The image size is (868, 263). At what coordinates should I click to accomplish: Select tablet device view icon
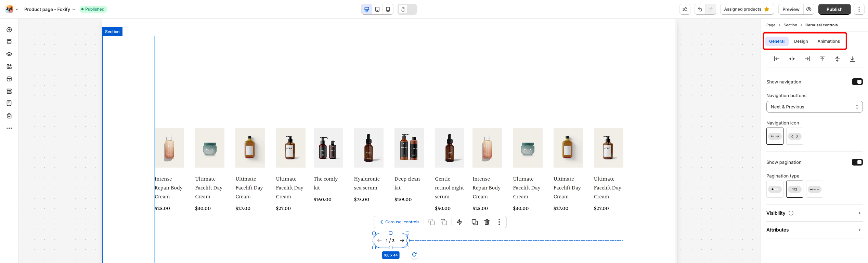click(x=377, y=9)
